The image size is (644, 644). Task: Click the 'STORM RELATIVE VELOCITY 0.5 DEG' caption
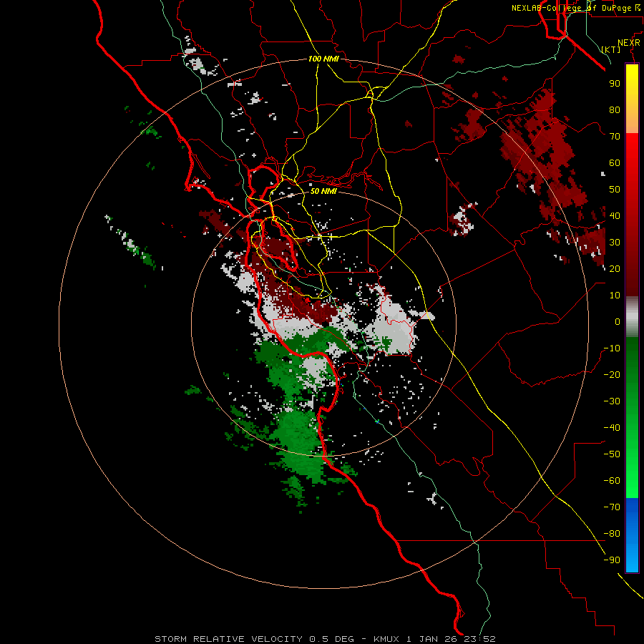[x=254, y=639]
